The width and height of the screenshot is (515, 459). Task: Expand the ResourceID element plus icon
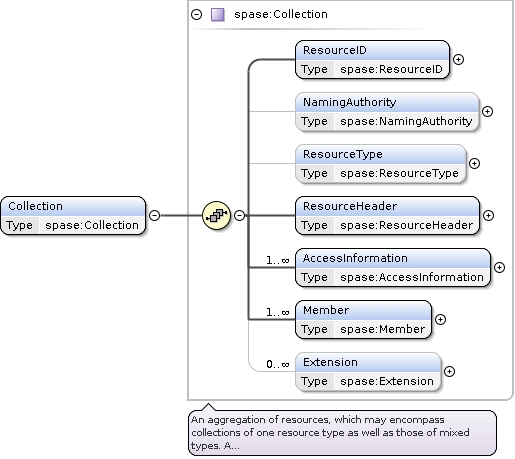pyautogui.click(x=459, y=59)
